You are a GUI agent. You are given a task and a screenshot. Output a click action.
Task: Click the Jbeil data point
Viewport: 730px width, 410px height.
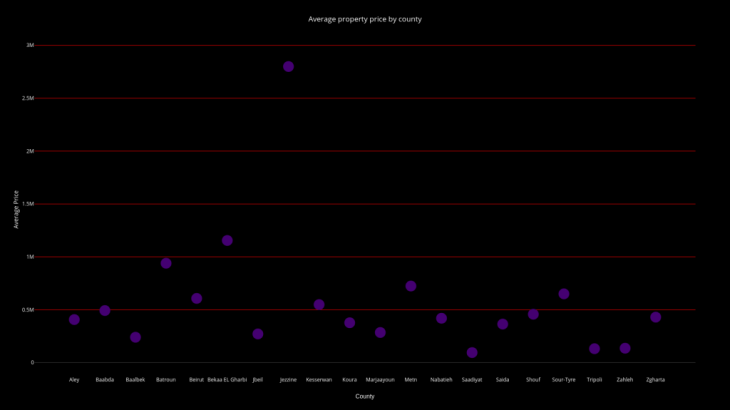[x=258, y=334]
